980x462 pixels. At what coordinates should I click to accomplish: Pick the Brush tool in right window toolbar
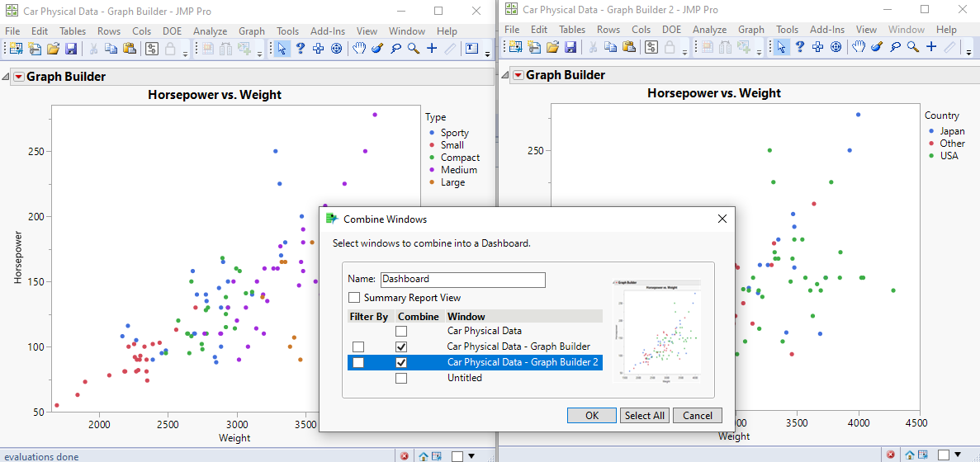coord(877,47)
